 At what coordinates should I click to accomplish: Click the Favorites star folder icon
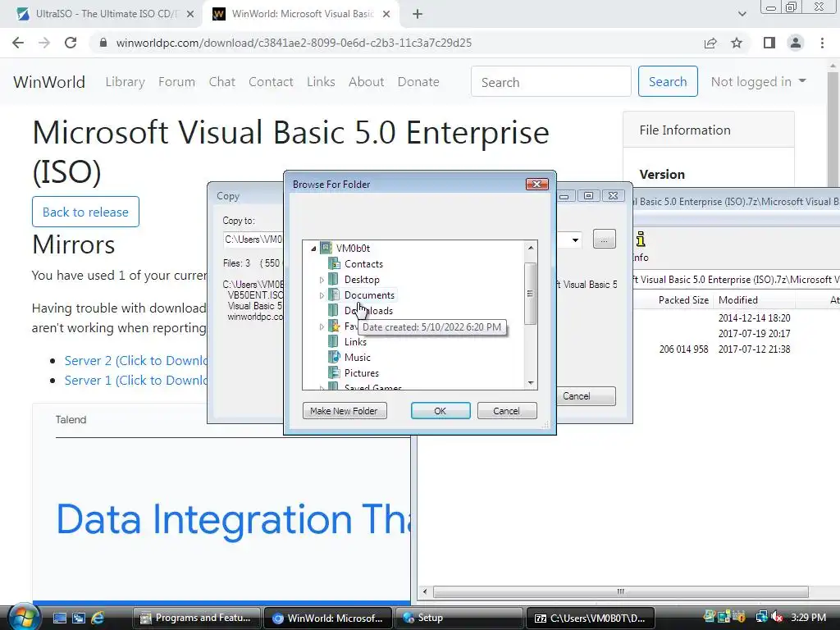click(x=334, y=326)
